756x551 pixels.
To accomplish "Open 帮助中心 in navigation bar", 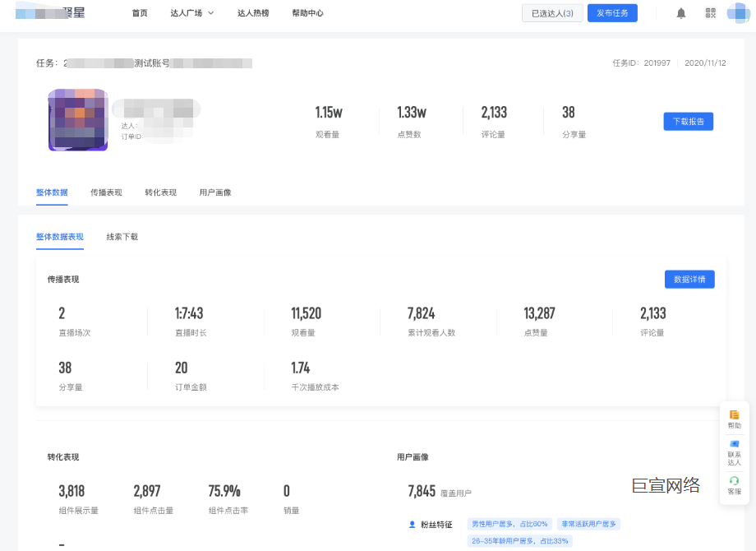I will pyautogui.click(x=307, y=13).
